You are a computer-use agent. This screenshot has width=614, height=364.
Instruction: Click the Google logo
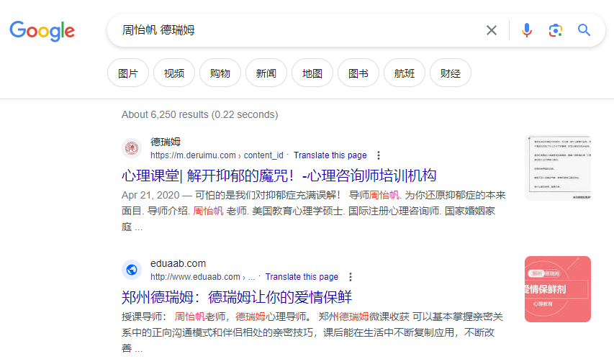42,30
